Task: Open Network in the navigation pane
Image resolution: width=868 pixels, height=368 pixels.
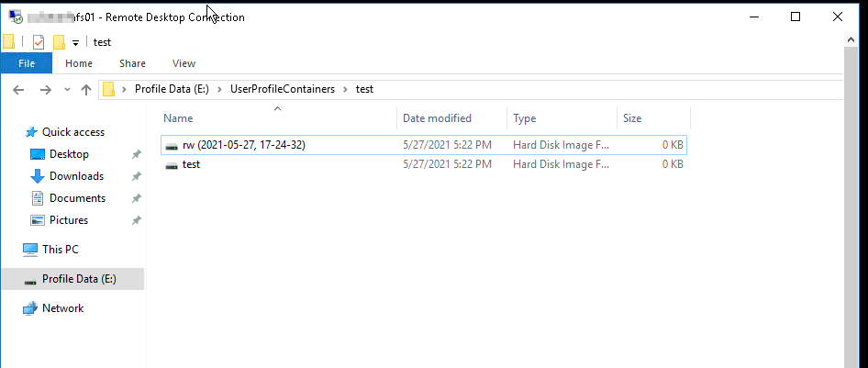Action: pos(62,308)
